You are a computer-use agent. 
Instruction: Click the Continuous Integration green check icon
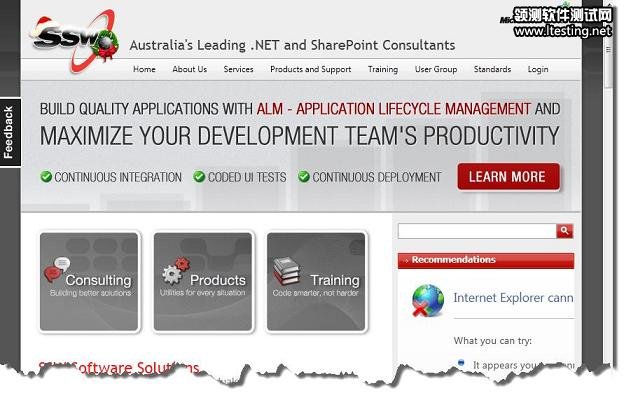tap(46, 177)
